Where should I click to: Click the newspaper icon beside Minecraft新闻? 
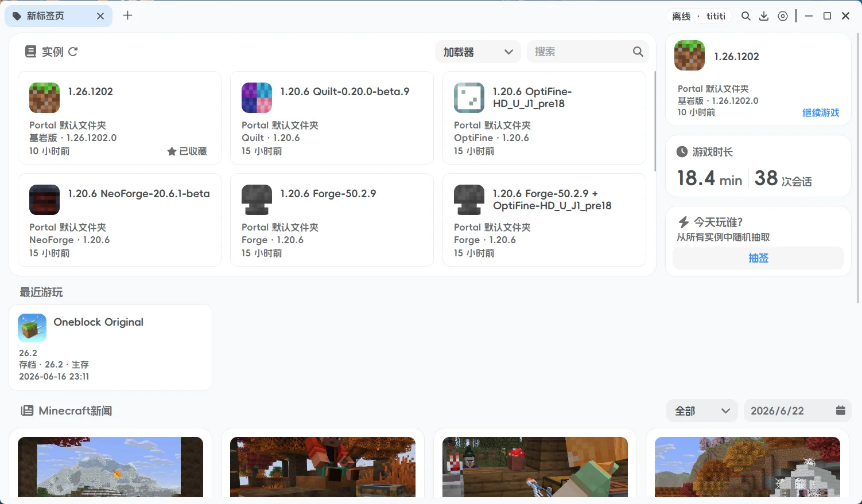[x=27, y=411]
